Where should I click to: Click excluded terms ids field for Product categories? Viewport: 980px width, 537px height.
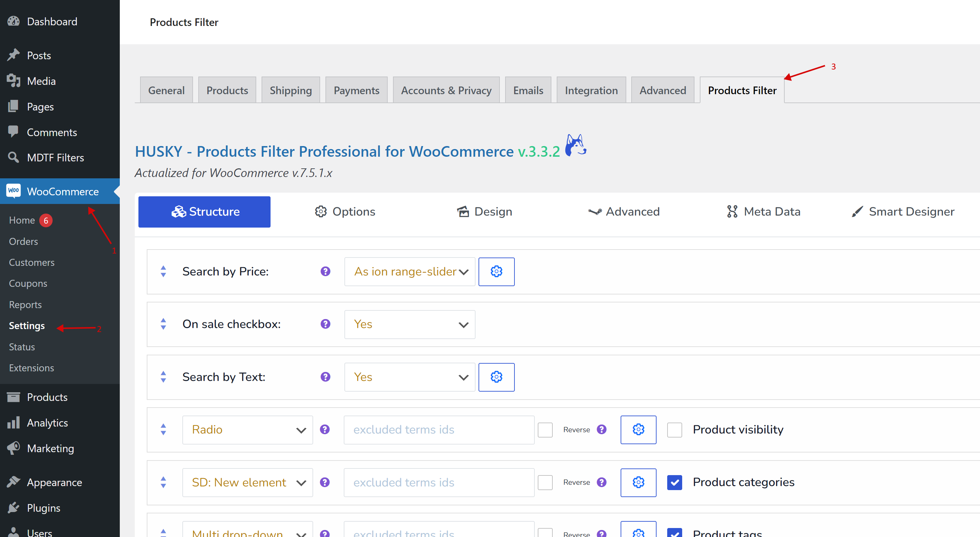439,482
